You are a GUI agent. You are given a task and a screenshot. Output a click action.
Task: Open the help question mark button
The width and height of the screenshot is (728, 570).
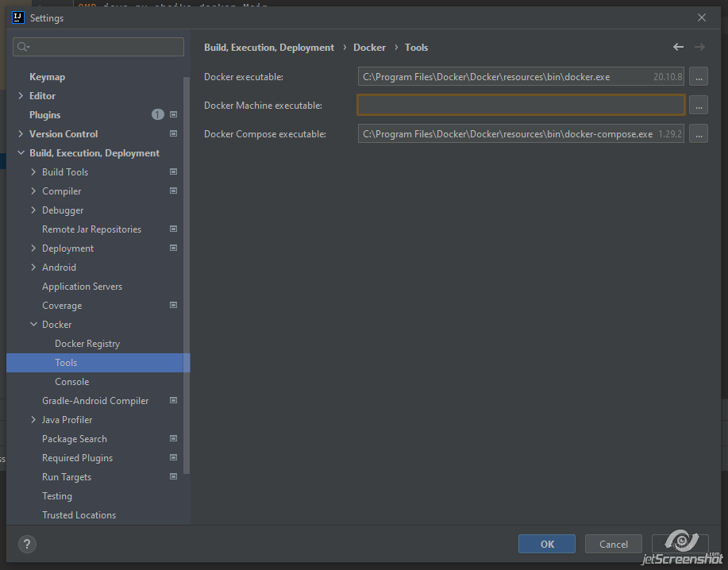point(27,544)
